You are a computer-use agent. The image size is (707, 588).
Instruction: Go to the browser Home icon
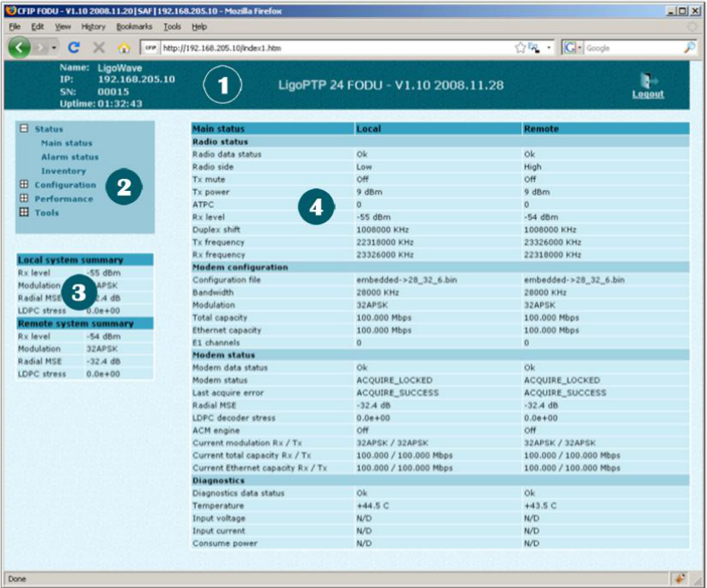(124, 49)
